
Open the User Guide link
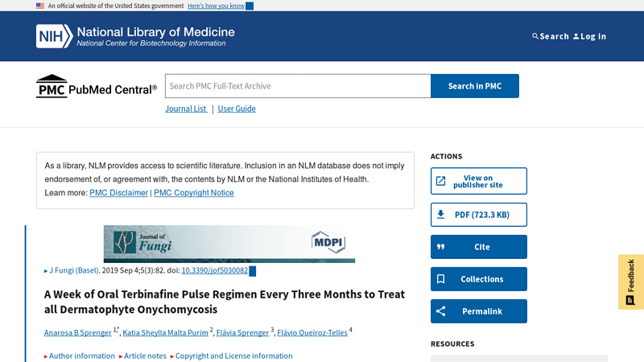click(x=237, y=109)
